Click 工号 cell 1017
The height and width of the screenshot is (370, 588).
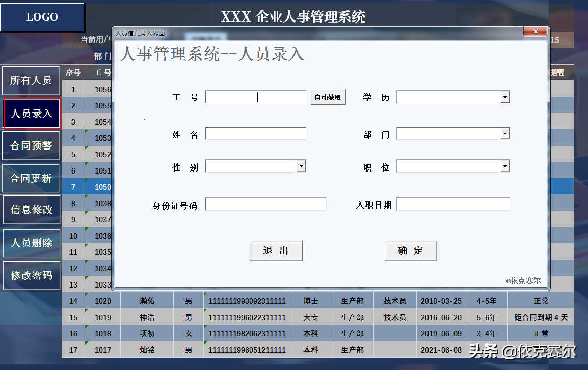[103, 350]
